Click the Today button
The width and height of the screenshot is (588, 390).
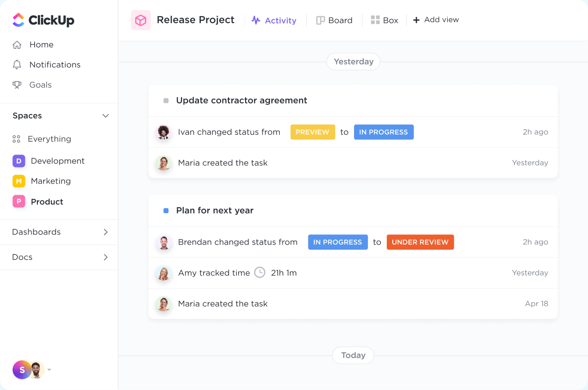coord(353,355)
